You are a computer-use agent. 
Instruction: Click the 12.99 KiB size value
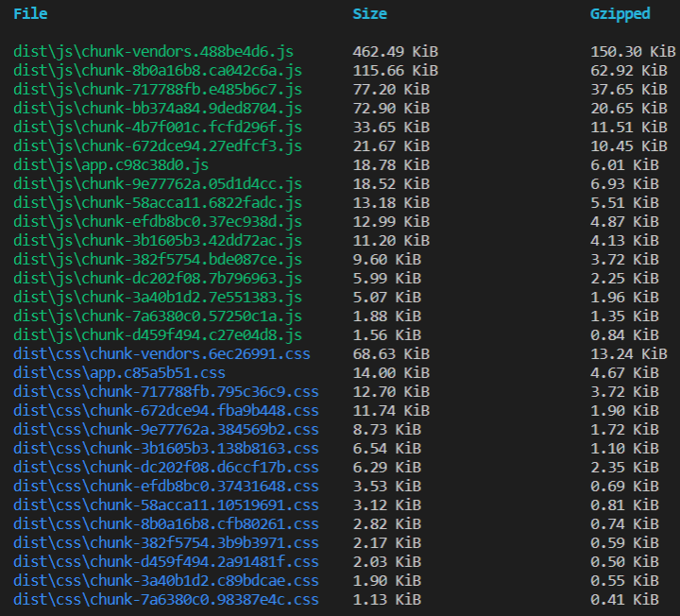pos(391,222)
